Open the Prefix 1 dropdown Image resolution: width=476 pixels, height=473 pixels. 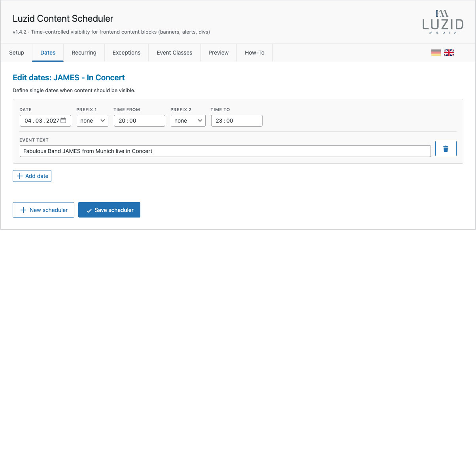point(92,120)
